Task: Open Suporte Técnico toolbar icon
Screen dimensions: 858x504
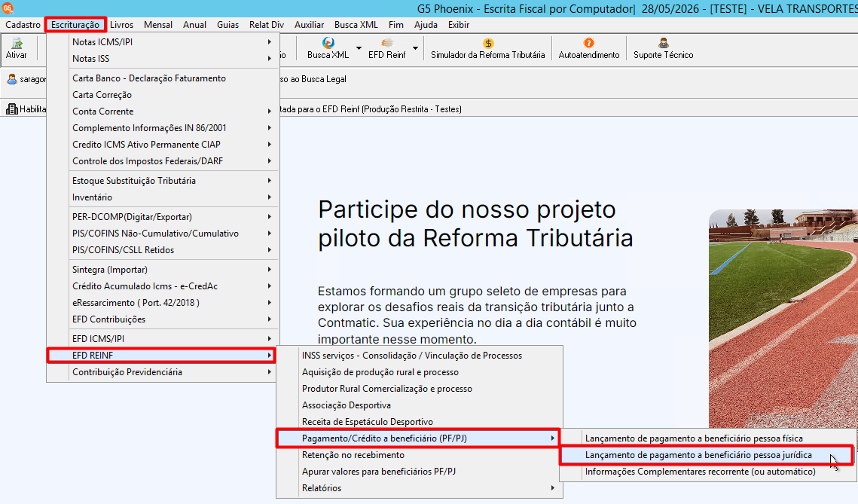Action: [663, 43]
